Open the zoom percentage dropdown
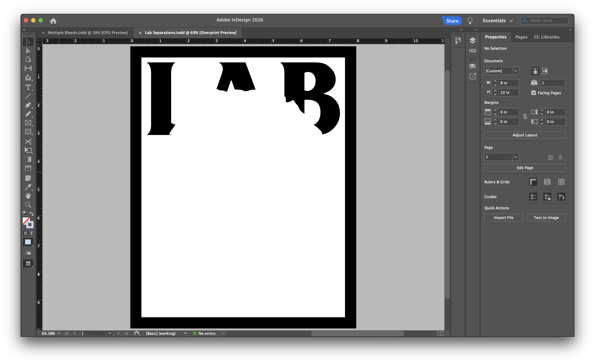The width and height of the screenshot is (595, 364). click(x=59, y=333)
